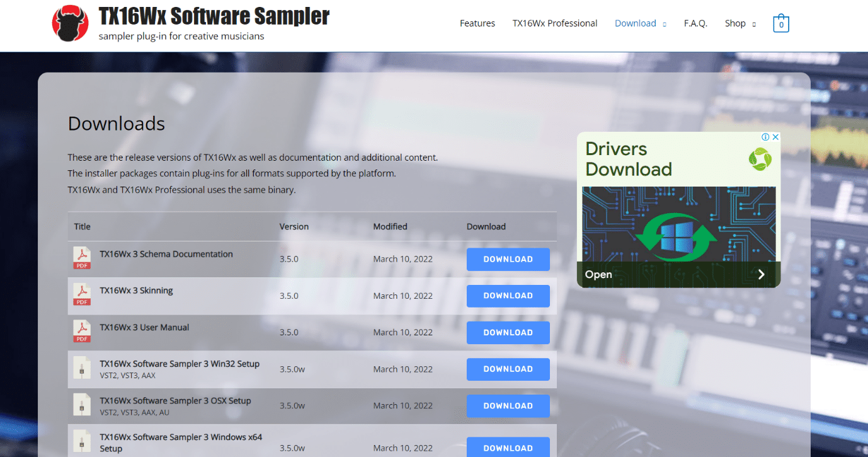868x457 pixels.
Task: Click the Downloads page heading
Action: point(117,124)
